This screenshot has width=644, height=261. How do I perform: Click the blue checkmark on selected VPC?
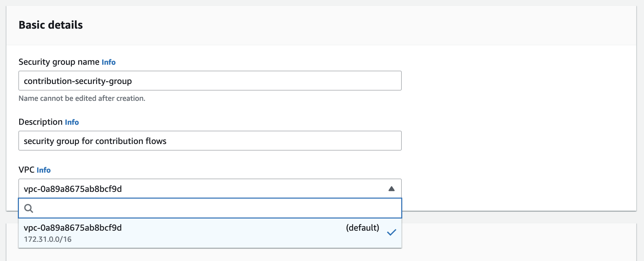[x=391, y=232]
